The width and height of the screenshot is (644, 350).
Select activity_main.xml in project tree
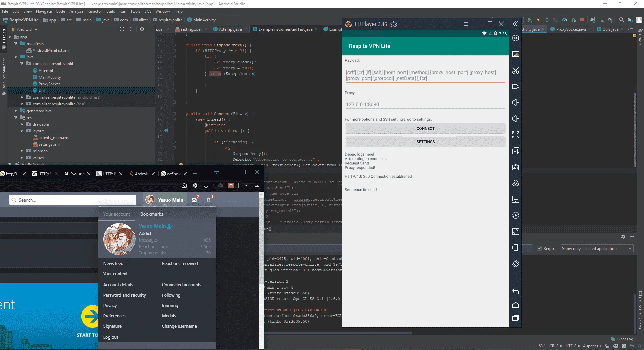tap(54, 138)
